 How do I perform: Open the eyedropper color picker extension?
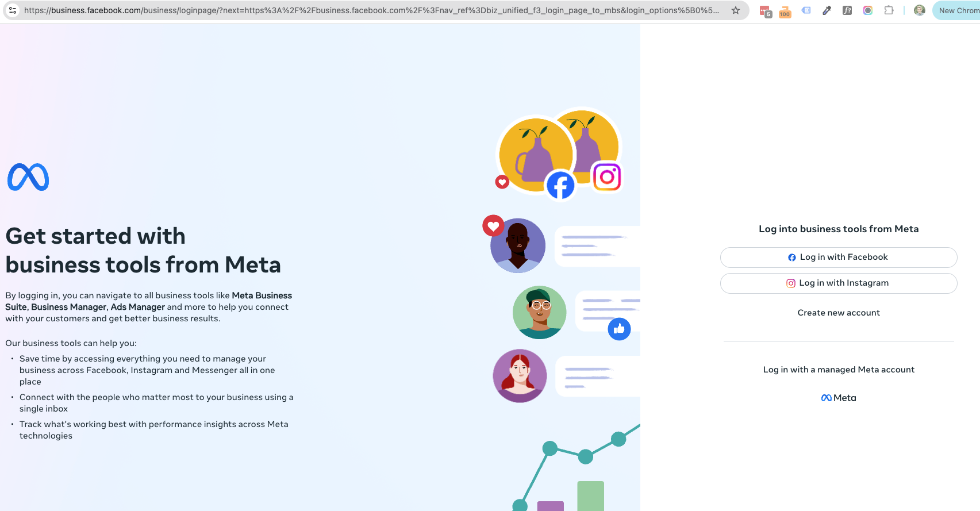(x=827, y=10)
